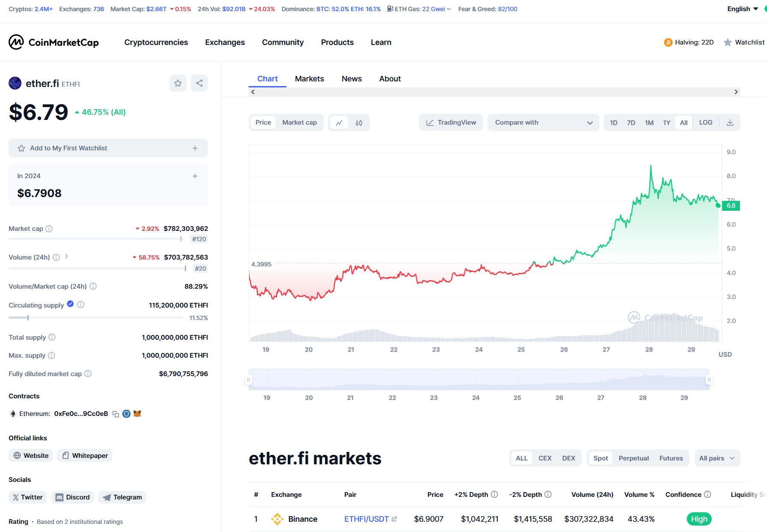Click the Confidence column info icon
The image size is (767, 532).
(x=707, y=494)
